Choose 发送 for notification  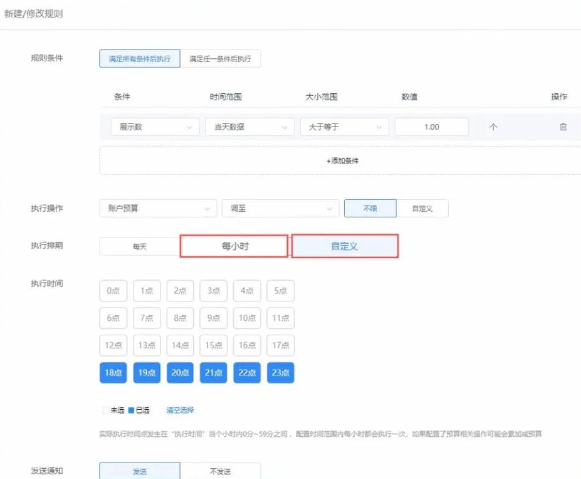pyautogui.click(x=140, y=471)
